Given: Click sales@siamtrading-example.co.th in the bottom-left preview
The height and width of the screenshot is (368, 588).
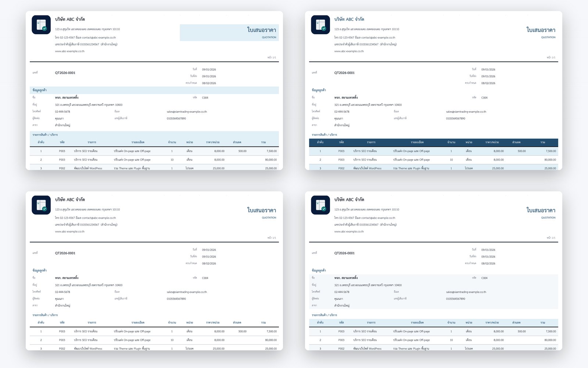Looking at the screenshot, I should tap(187, 292).
